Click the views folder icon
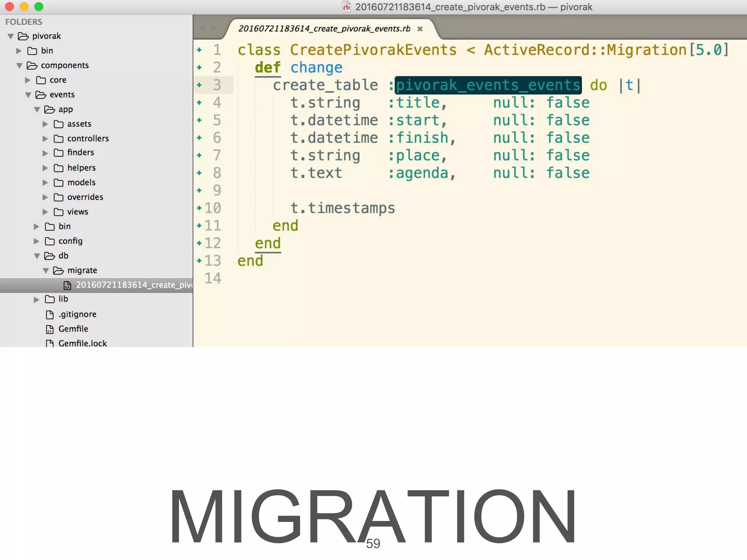 pyautogui.click(x=58, y=212)
